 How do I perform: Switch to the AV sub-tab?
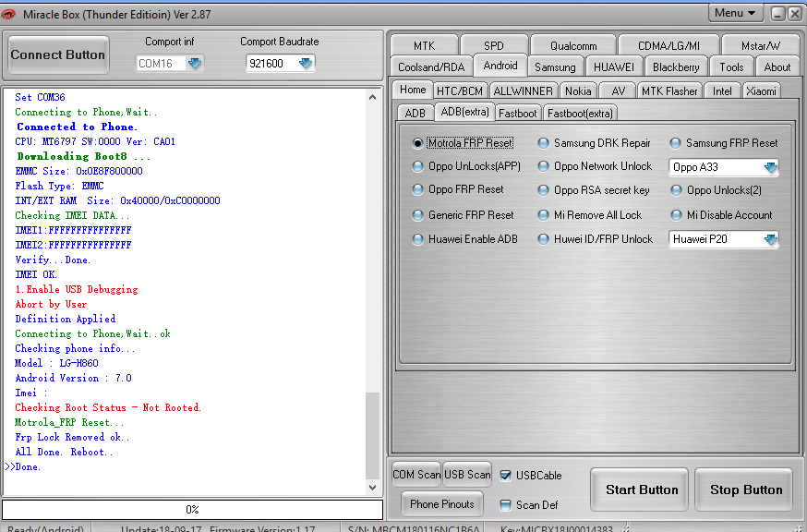618,91
